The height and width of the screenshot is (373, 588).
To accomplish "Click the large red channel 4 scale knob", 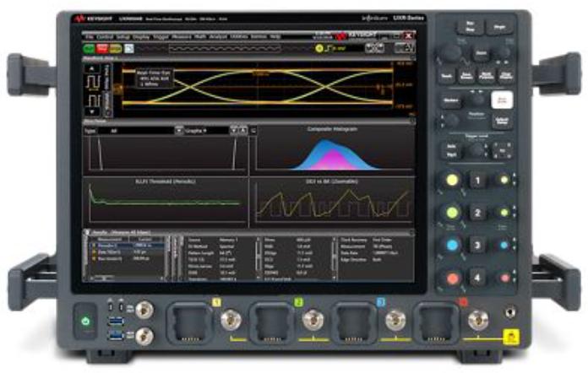I will (x=452, y=278).
